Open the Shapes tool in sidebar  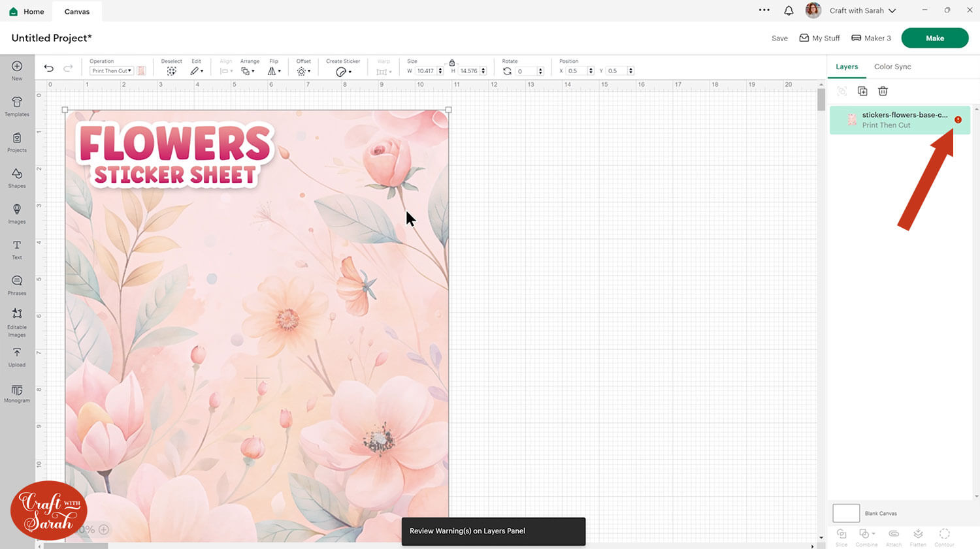point(17,177)
